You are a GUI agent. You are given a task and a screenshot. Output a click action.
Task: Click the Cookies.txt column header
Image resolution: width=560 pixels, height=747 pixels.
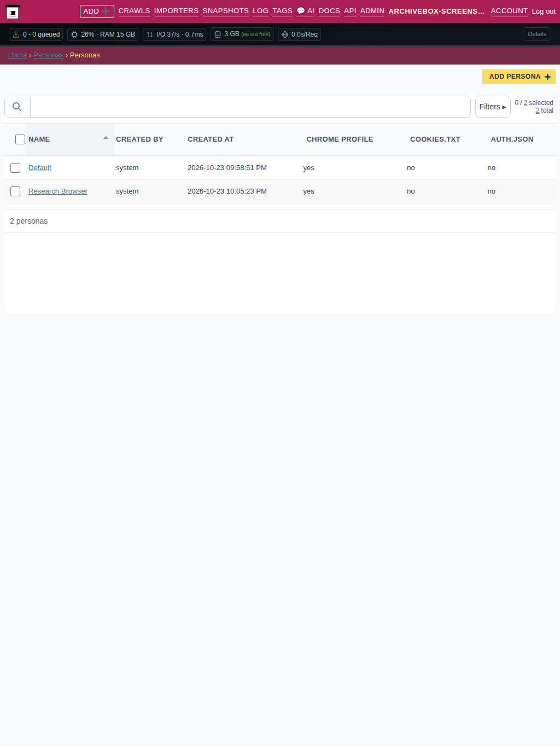(435, 139)
